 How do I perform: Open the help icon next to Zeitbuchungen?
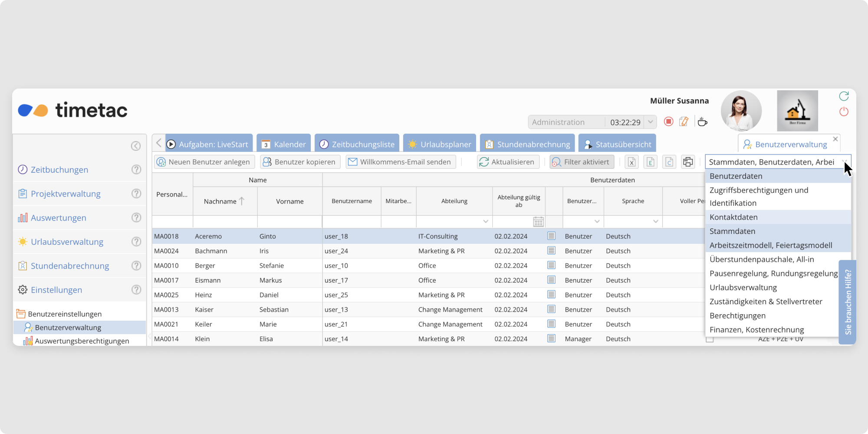(x=136, y=169)
